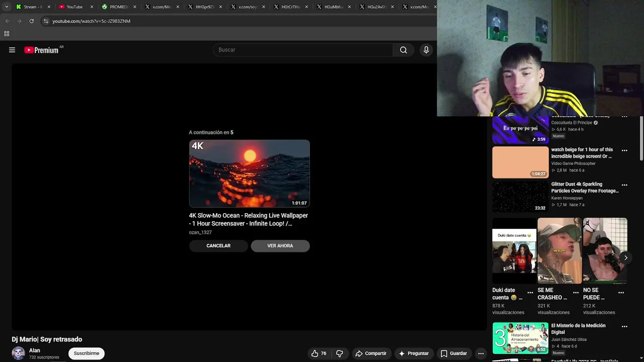The height and width of the screenshot is (362, 644).
Task: Open El Misterio de la Medición thumbnail
Action: (x=520, y=338)
